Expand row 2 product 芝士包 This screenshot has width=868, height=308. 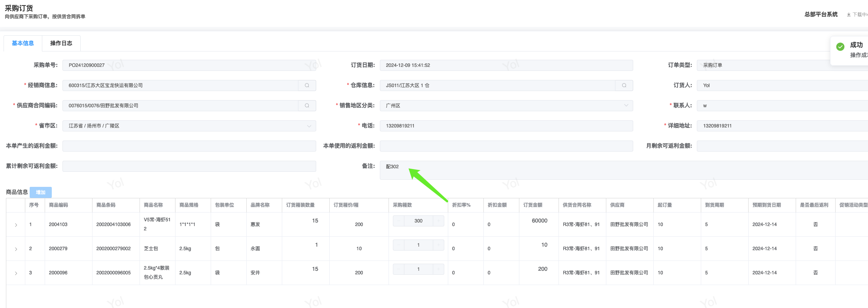(16, 249)
